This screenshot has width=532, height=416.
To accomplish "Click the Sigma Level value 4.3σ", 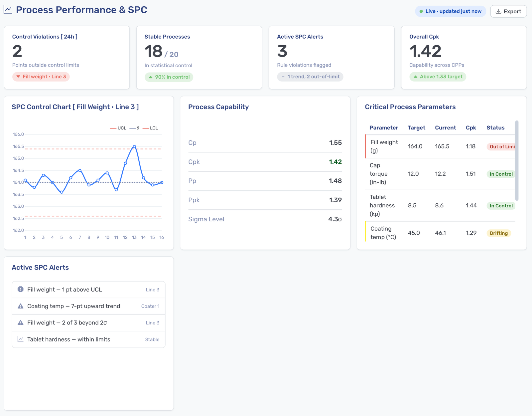I will (x=335, y=219).
